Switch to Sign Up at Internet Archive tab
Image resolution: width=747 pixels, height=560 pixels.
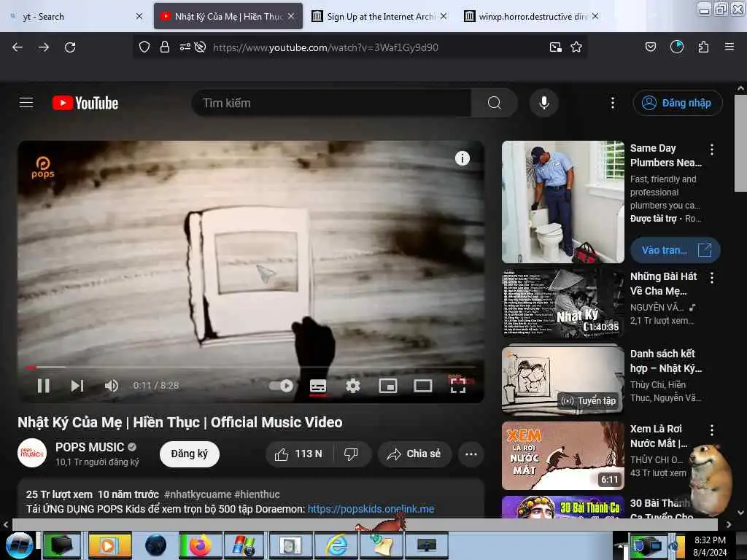[x=381, y=17]
